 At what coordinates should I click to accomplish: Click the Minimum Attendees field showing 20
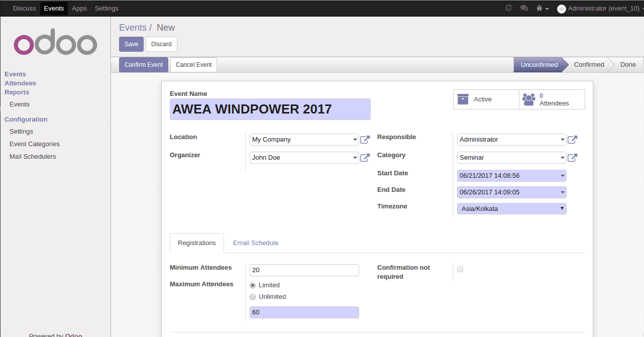pos(304,270)
